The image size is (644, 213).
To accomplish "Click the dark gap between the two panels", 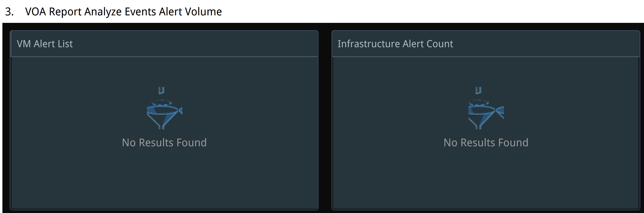I will point(325,120).
